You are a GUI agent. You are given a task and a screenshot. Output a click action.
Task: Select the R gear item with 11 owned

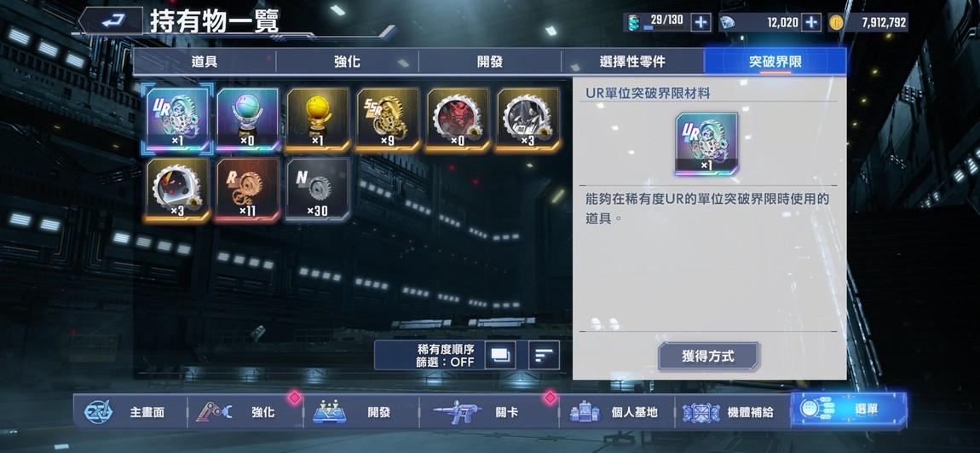[x=247, y=189]
